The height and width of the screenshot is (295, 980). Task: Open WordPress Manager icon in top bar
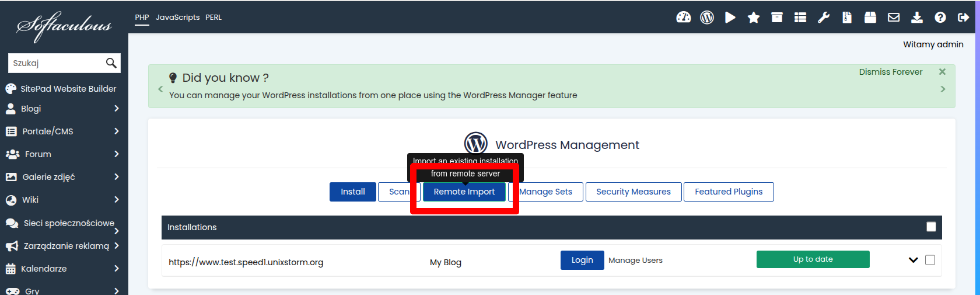pyautogui.click(x=707, y=18)
